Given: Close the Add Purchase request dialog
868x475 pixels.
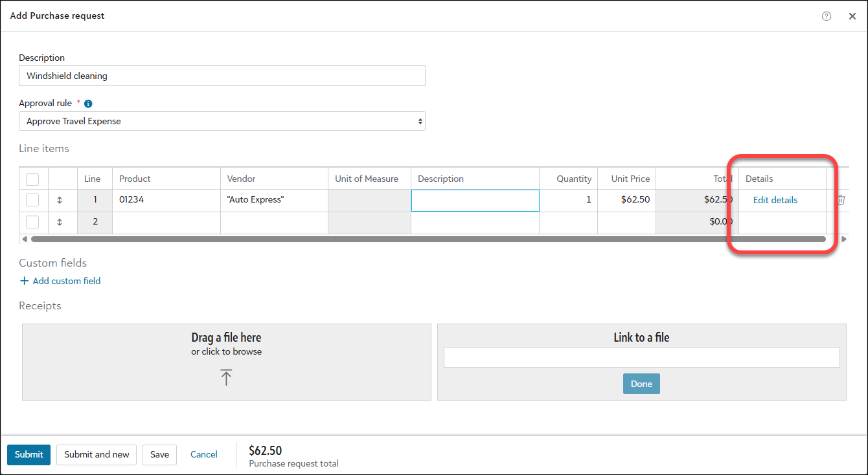Looking at the screenshot, I should click(852, 16).
